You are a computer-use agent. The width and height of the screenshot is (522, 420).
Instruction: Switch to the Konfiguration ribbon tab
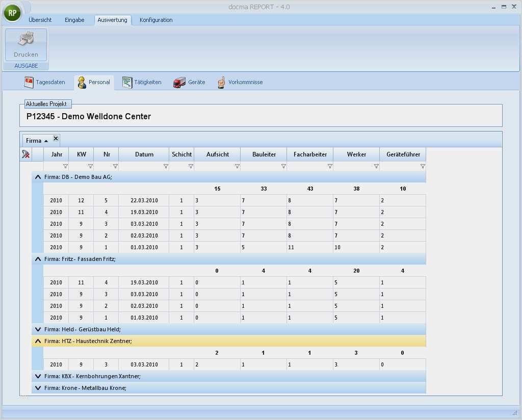click(156, 20)
